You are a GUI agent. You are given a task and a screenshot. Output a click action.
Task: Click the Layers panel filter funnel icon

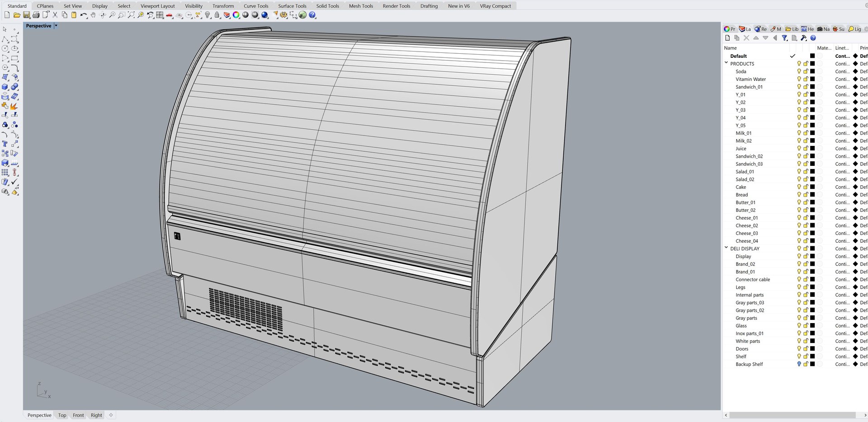click(x=785, y=38)
